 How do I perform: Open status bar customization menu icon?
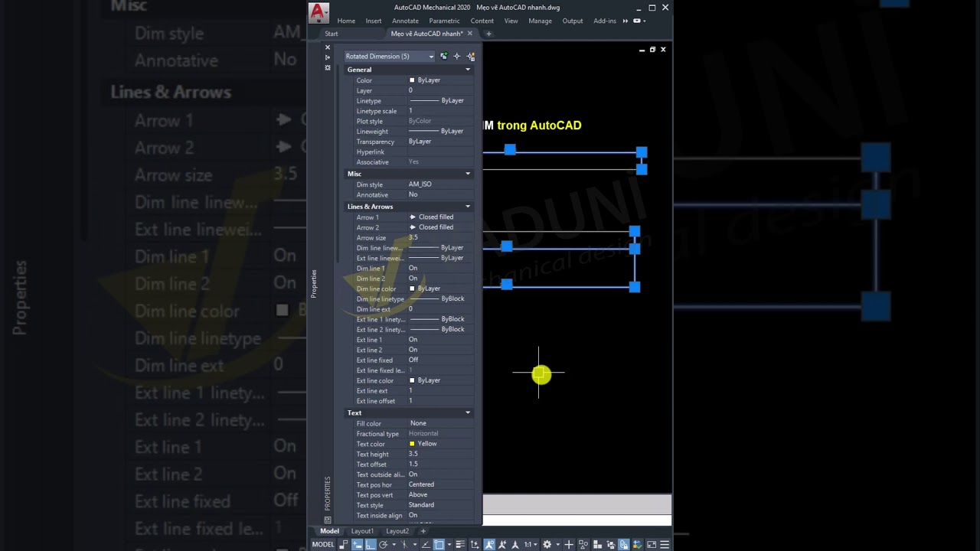pos(664,544)
